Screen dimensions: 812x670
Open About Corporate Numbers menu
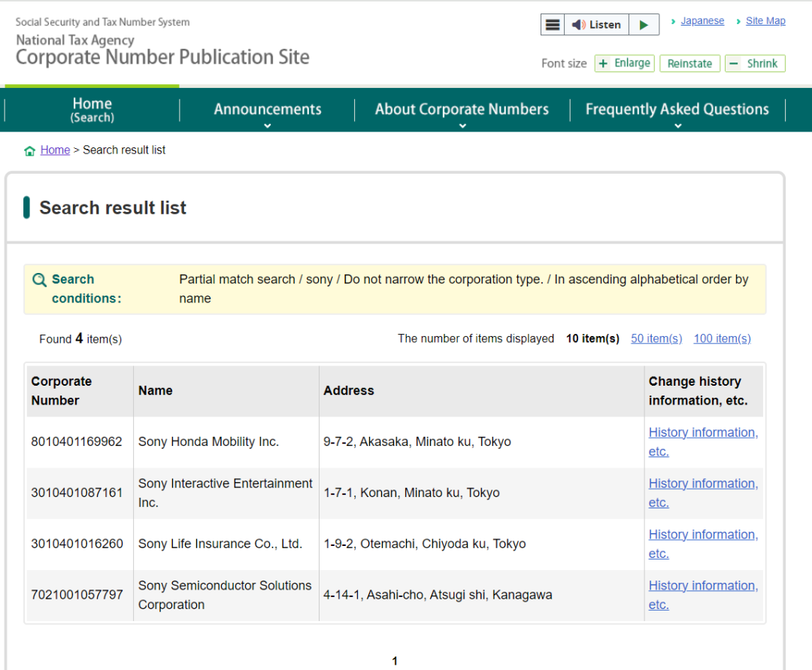pos(462,109)
